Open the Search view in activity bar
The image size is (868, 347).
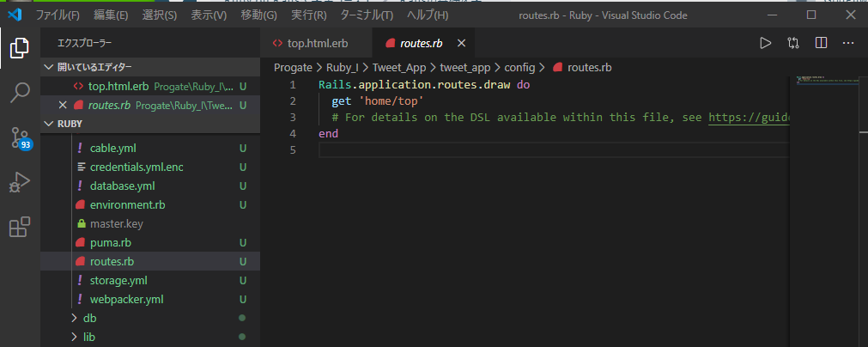point(20,93)
